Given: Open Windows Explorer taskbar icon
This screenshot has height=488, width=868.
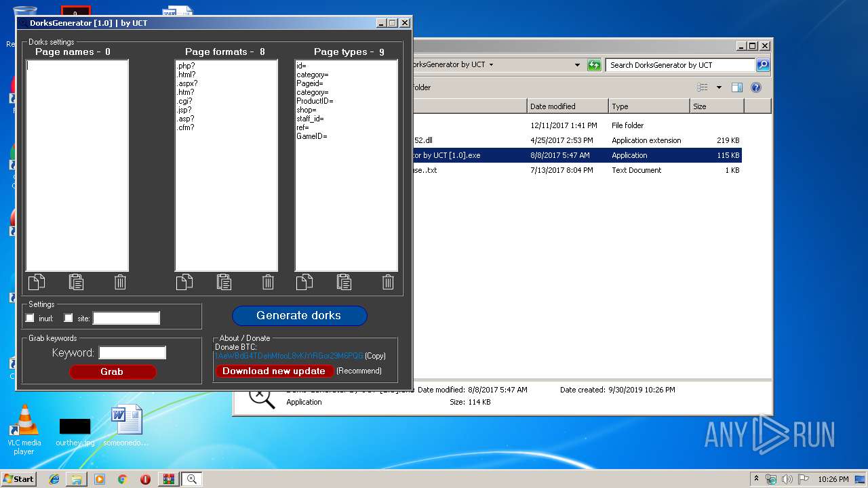Looking at the screenshot, I should pyautogui.click(x=77, y=479).
